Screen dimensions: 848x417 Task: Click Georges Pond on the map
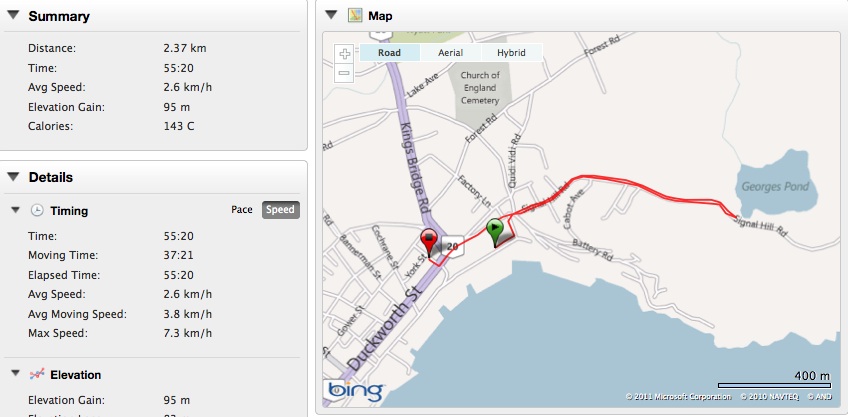777,185
